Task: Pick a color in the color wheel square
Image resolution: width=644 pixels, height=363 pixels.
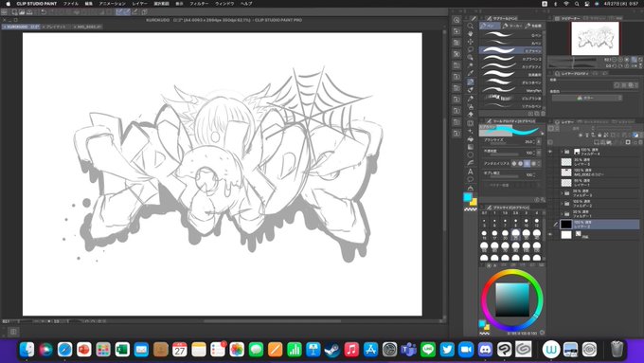Action: [512, 299]
